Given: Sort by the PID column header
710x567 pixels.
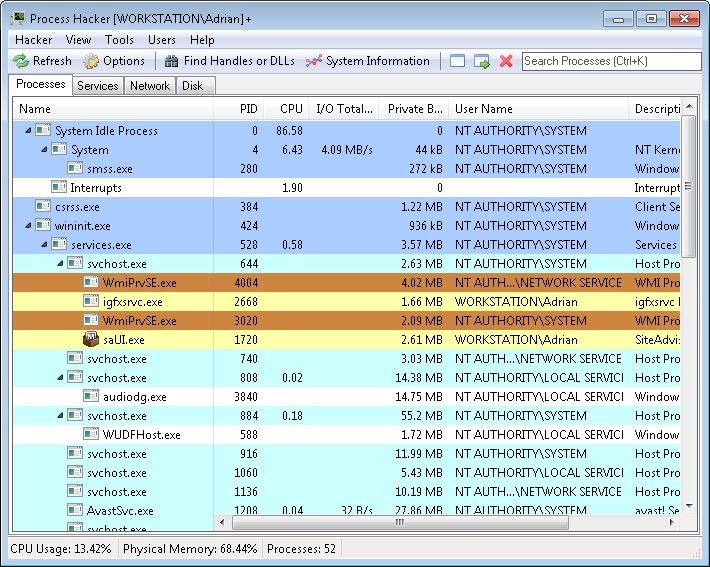Looking at the screenshot, I should tap(238, 109).
